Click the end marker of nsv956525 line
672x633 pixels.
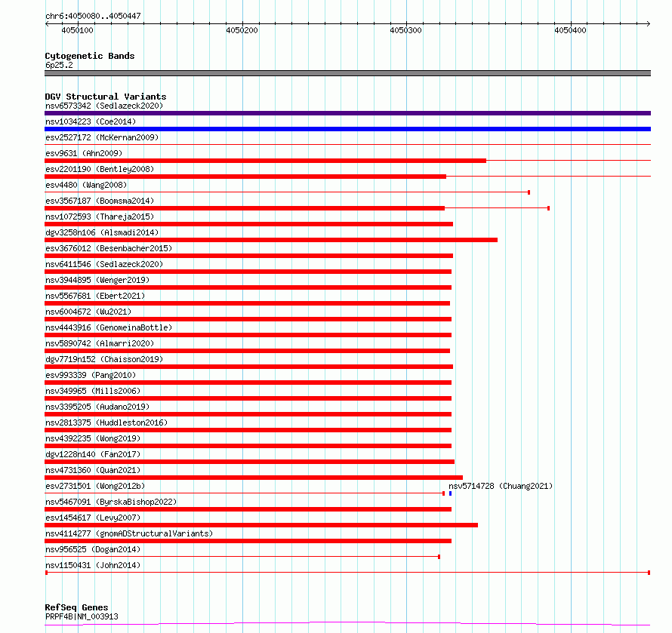pyautogui.click(x=439, y=557)
